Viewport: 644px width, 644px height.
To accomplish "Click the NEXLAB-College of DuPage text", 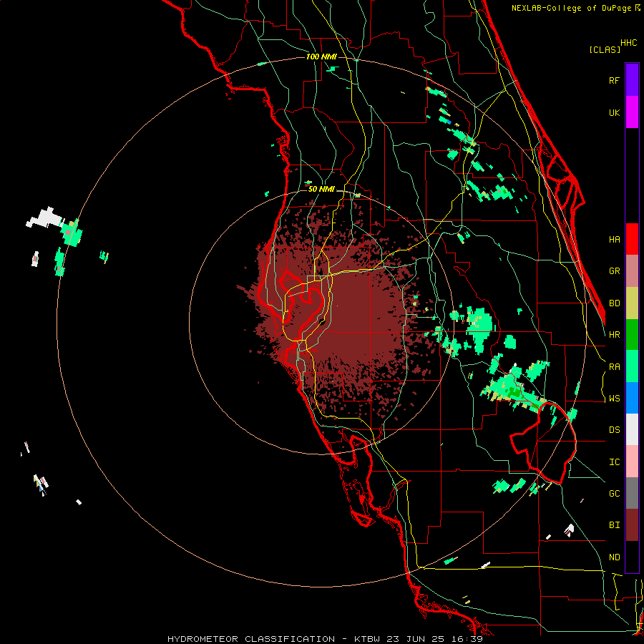I will pos(572,8).
